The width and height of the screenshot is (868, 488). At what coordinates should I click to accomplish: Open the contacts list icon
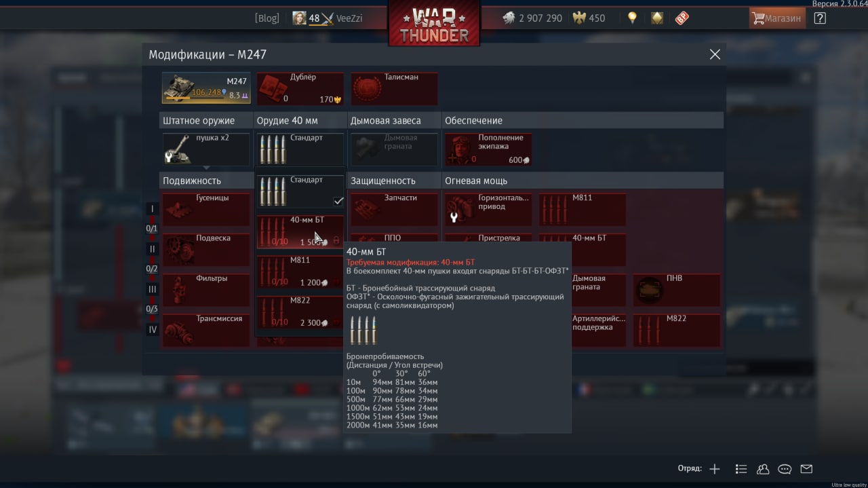coord(763,469)
